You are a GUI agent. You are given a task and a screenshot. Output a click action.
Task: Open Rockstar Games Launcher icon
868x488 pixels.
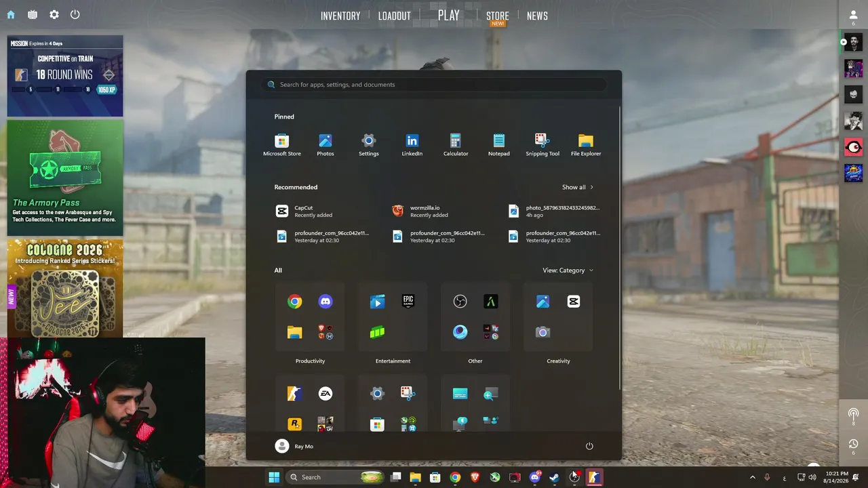(294, 424)
